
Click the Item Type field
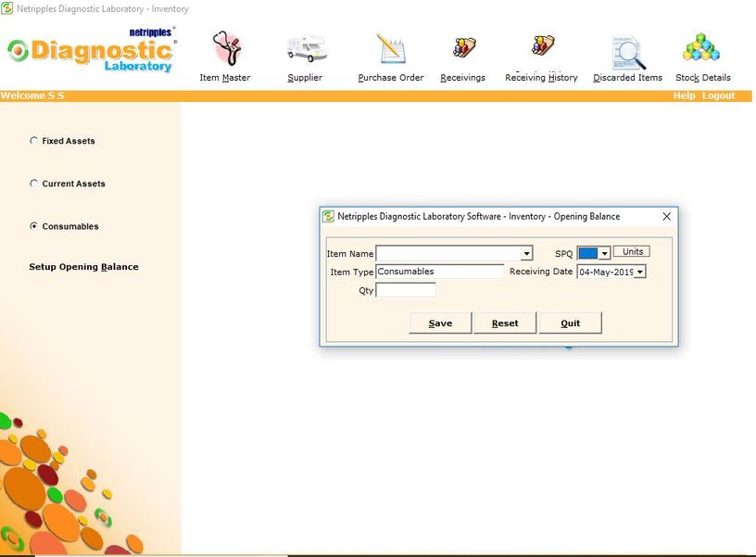(440, 272)
